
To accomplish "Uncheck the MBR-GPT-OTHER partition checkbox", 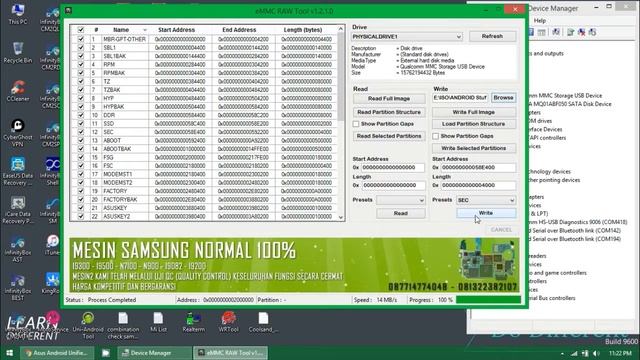I will (80, 39).
